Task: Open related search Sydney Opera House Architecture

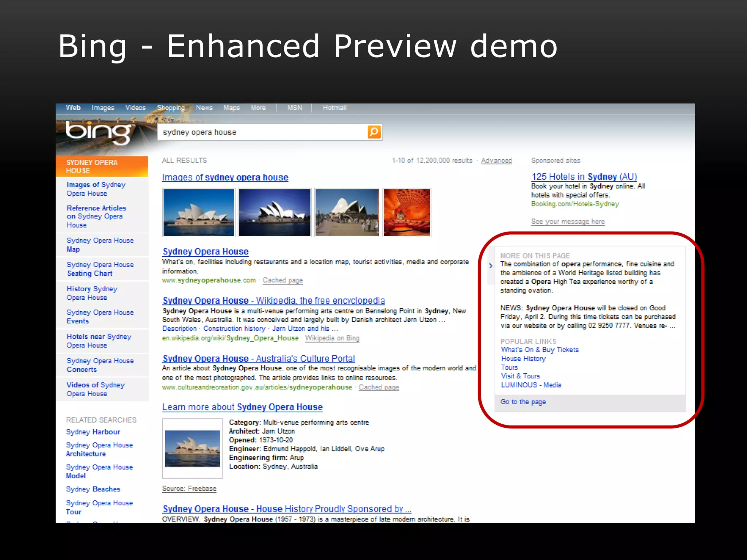Action: click(x=99, y=450)
